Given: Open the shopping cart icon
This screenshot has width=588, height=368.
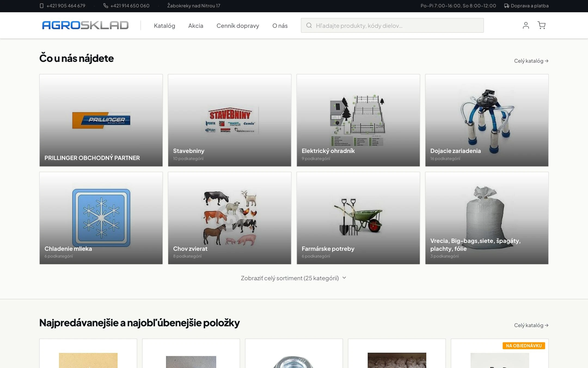Looking at the screenshot, I should (x=541, y=25).
